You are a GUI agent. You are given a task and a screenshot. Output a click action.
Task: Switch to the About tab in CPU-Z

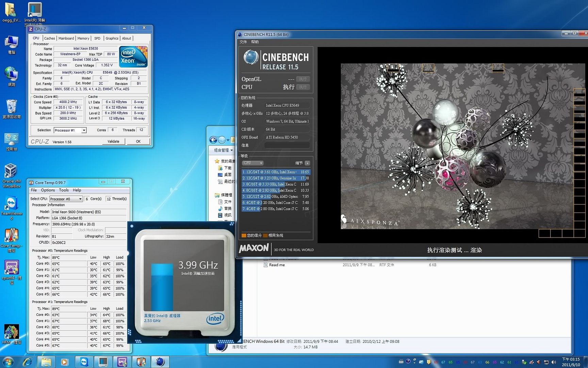point(127,39)
